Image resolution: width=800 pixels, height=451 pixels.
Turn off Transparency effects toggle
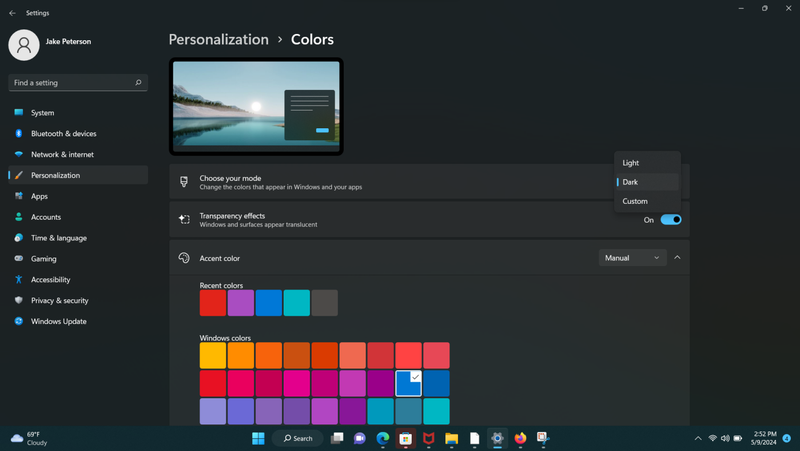(671, 220)
